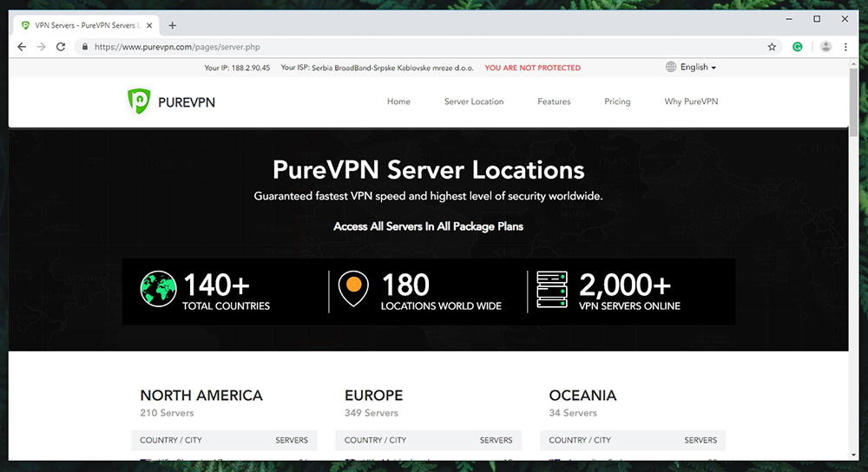The image size is (868, 472).
Task: Open the English language dropdown
Action: (x=698, y=67)
